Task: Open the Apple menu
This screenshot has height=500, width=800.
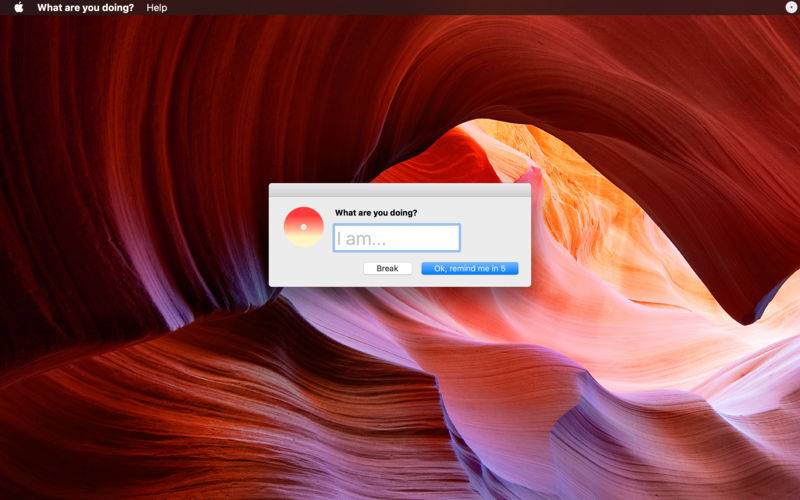Action: 18,8
